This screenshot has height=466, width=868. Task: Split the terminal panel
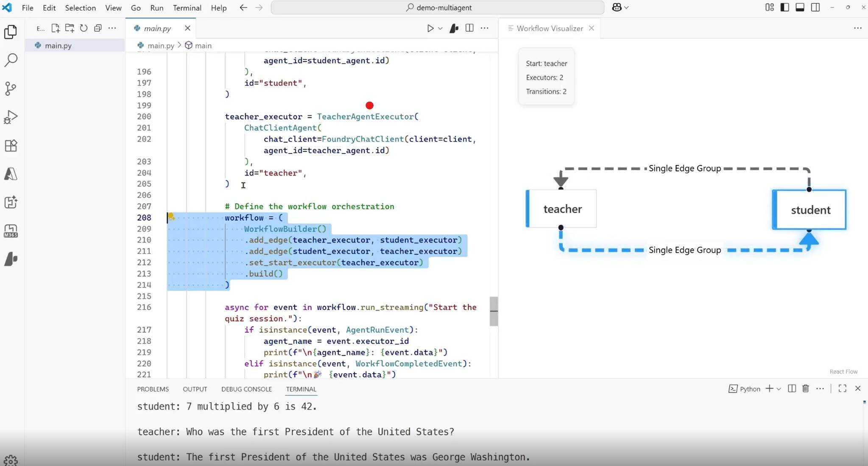[x=791, y=389]
